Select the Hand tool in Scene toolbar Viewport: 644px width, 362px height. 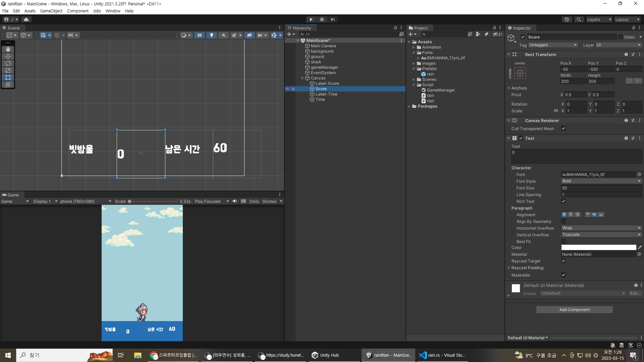click(8, 49)
